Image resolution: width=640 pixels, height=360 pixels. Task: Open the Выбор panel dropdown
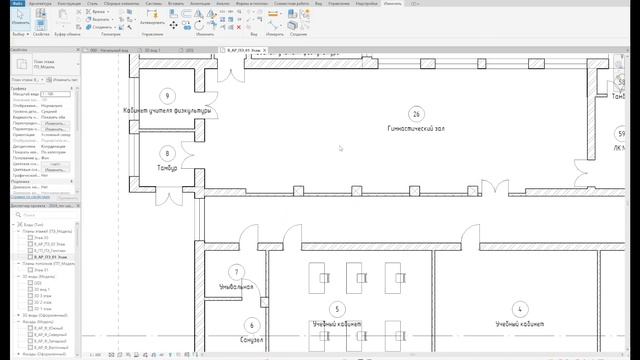click(x=21, y=34)
